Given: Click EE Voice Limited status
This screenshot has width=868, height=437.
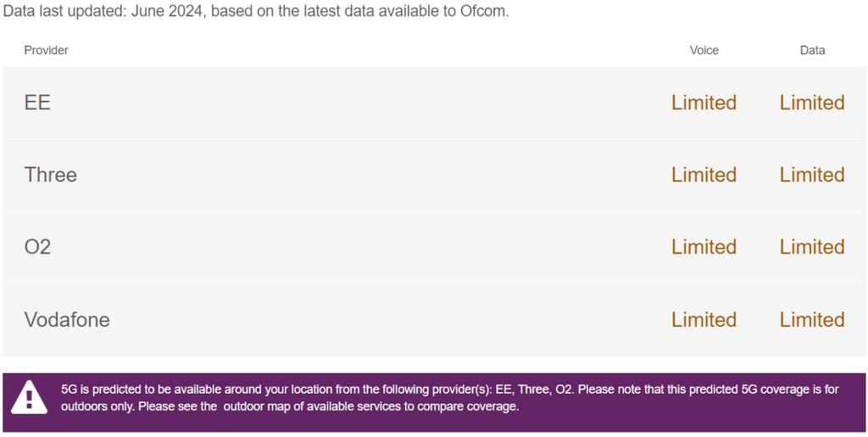Looking at the screenshot, I should point(704,103).
